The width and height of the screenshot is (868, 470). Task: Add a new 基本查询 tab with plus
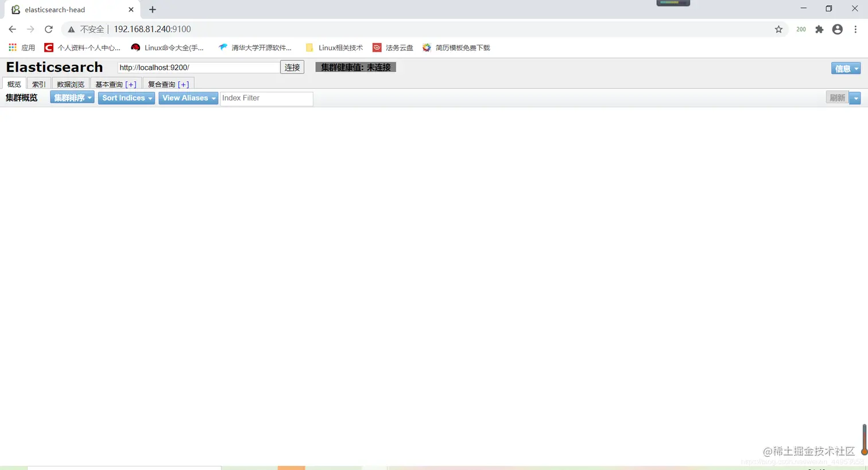pos(131,84)
